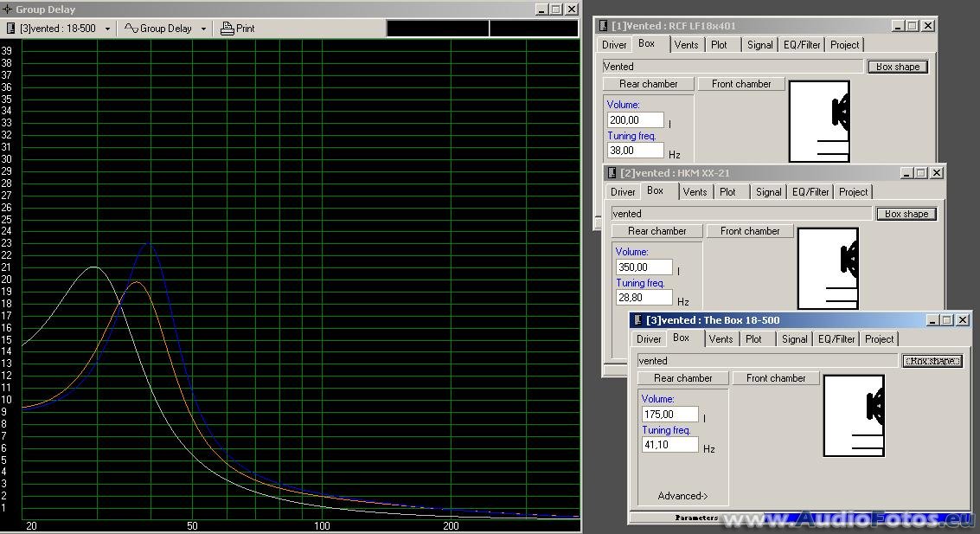Click the Advanced-> link in The Box 18-500 window
The height and width of the screenshot is (534, 980).
(x=682, y=496)
